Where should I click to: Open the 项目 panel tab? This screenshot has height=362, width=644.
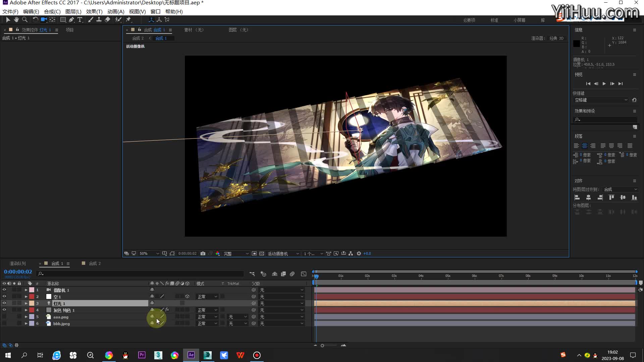coord(69,30)
